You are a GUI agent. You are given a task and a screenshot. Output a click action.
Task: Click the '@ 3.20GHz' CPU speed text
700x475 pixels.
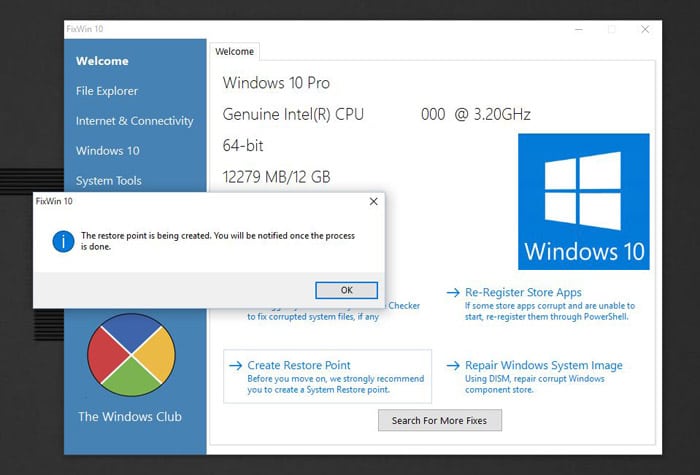[x=492, y=114]
